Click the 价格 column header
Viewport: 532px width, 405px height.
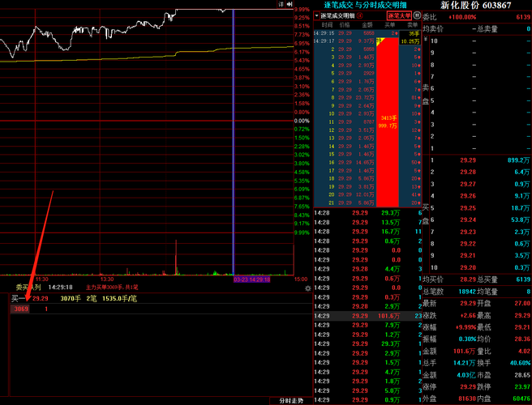345,25
